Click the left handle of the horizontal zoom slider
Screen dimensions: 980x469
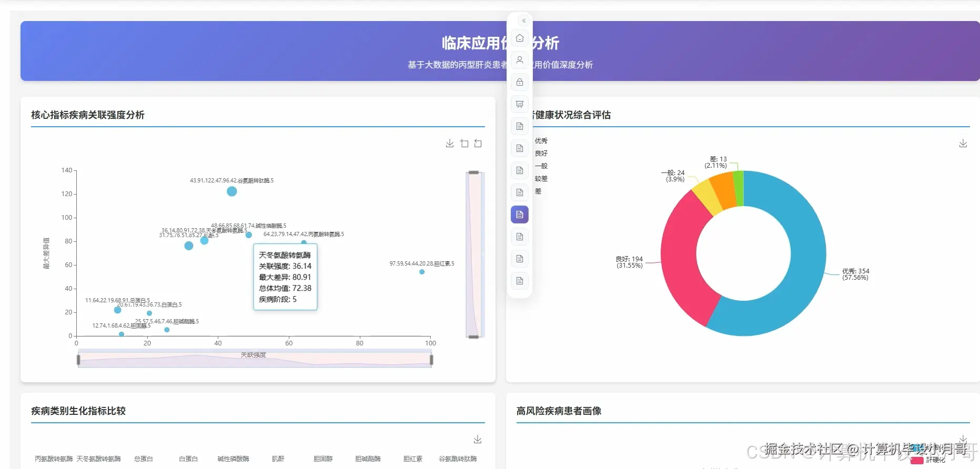point(78,360)
